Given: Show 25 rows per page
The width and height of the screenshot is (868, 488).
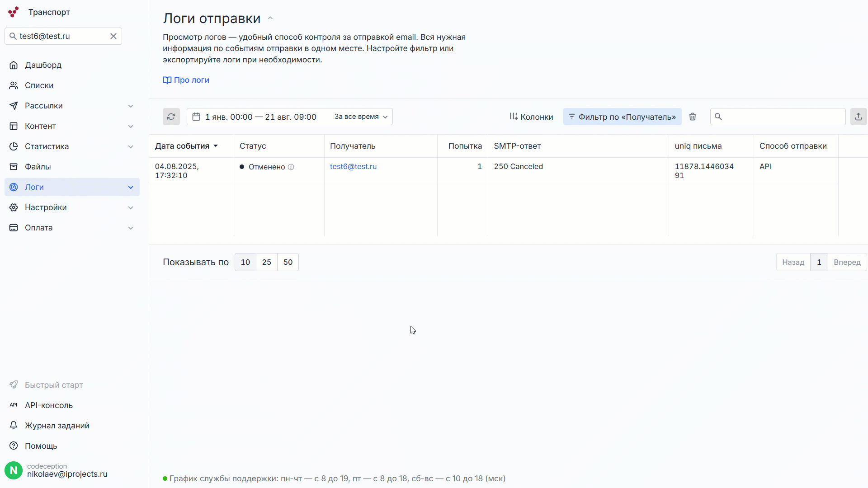Looking at the screenshot, I should coord(267,262).
